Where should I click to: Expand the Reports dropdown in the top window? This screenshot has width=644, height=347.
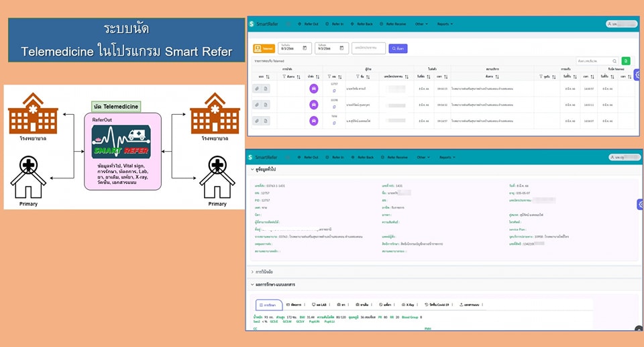[x=445, y=24]
